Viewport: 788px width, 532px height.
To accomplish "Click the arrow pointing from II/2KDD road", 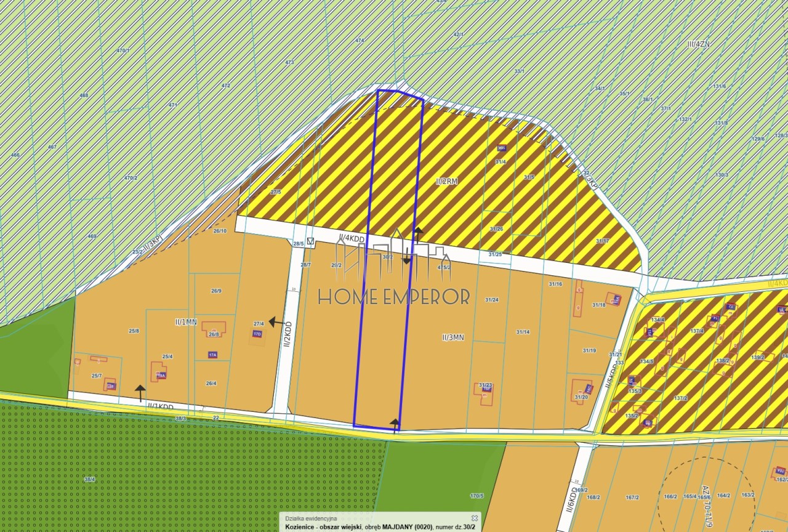I will 276,321.
